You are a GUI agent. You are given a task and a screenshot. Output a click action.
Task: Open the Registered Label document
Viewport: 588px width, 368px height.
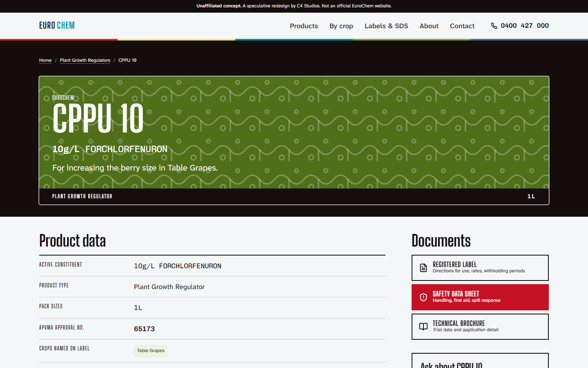(480, 268)
